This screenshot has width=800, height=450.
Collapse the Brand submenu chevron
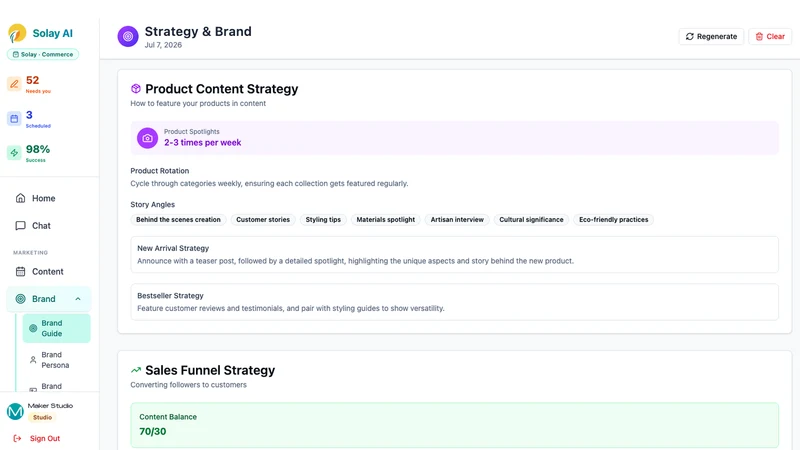pos(78,299)
